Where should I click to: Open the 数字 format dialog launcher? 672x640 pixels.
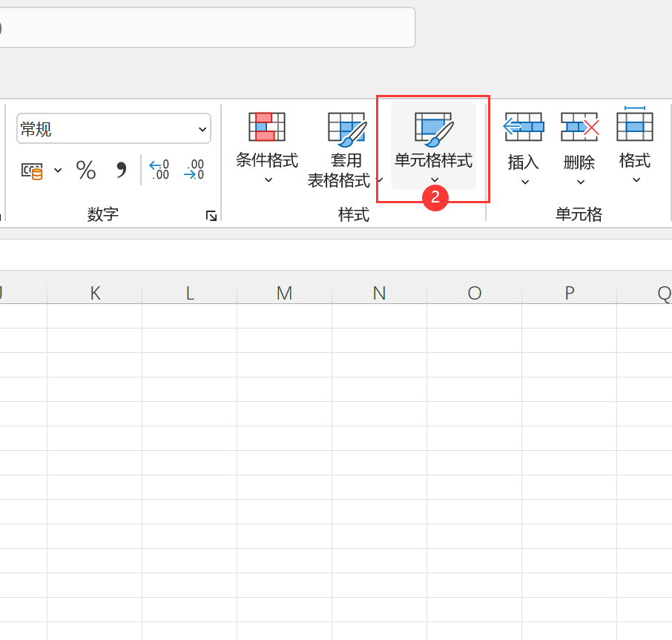point(211,216)
